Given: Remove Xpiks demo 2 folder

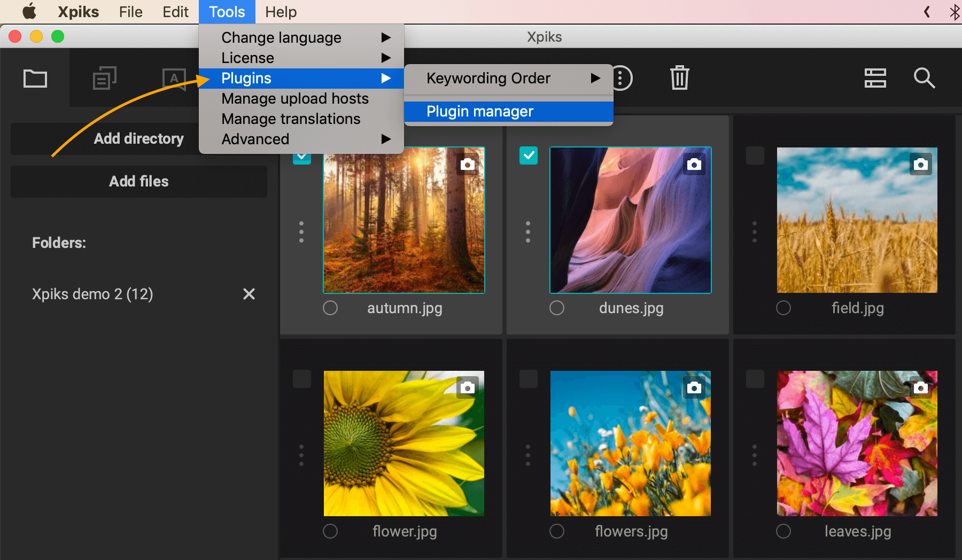Looking at the screenshot, I should pos(249,294).
